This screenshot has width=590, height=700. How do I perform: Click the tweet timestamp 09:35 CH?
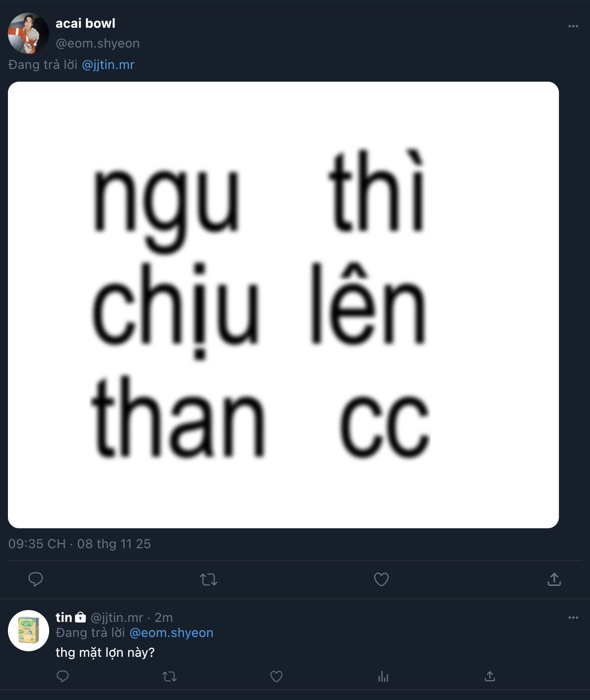pos(37,544)
